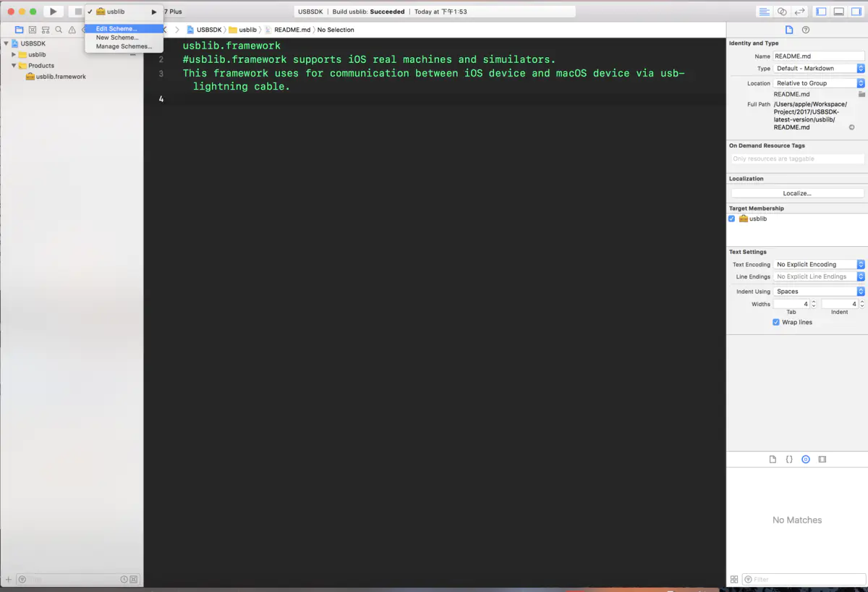Open the Quick Help inspector icon
Viewport: 868px width, 592px height.
click(806, 30)
